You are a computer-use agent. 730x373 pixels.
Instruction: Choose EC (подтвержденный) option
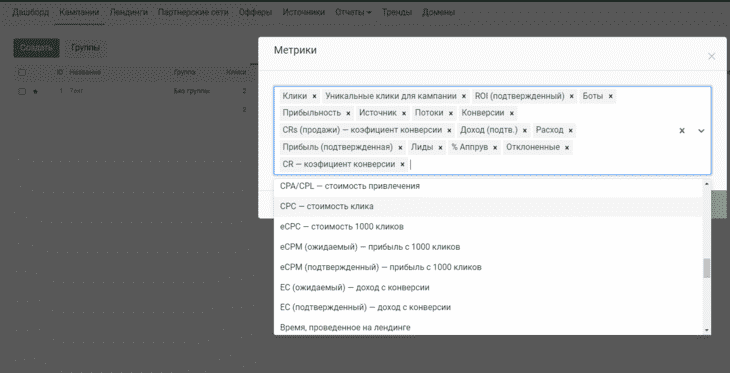pyautogui.click(x=488, y=307)
